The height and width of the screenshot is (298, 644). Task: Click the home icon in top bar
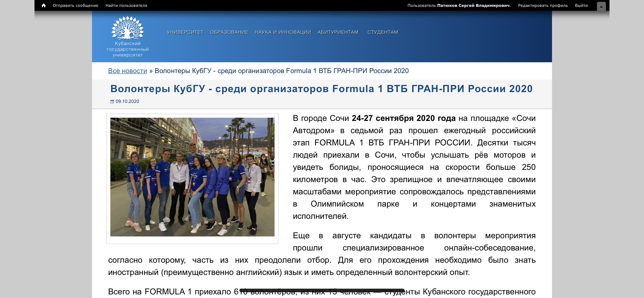pos(43,5)
